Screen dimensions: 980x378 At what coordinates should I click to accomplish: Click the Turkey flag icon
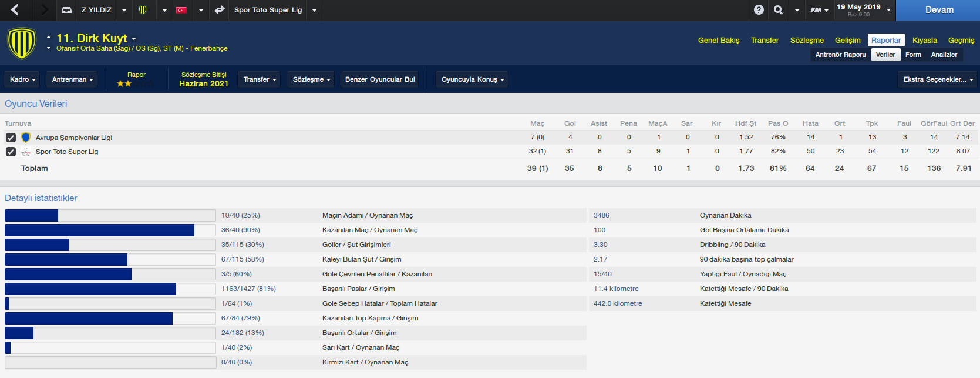(x=181, y=10)
